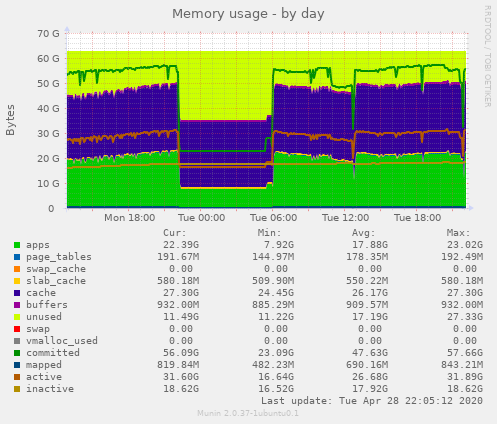Click apps current value 22.39G
The image size is (497, 424).
coord(181,245)
